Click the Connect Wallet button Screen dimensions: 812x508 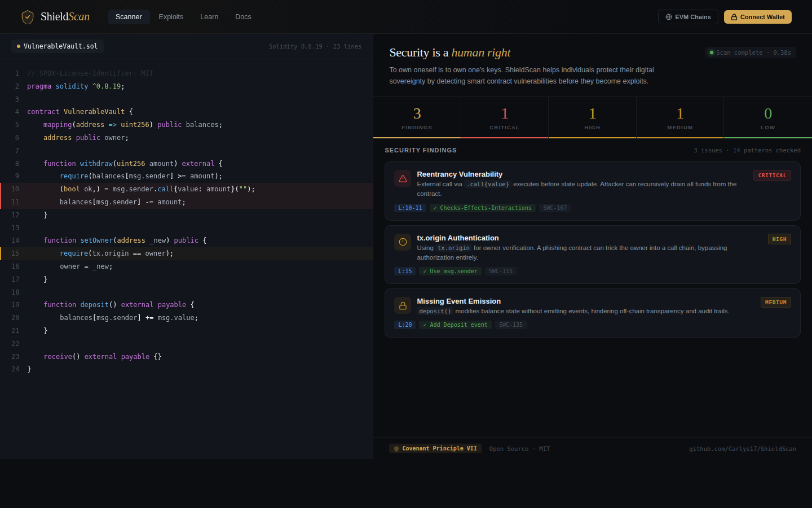click(x=758, y=17)
